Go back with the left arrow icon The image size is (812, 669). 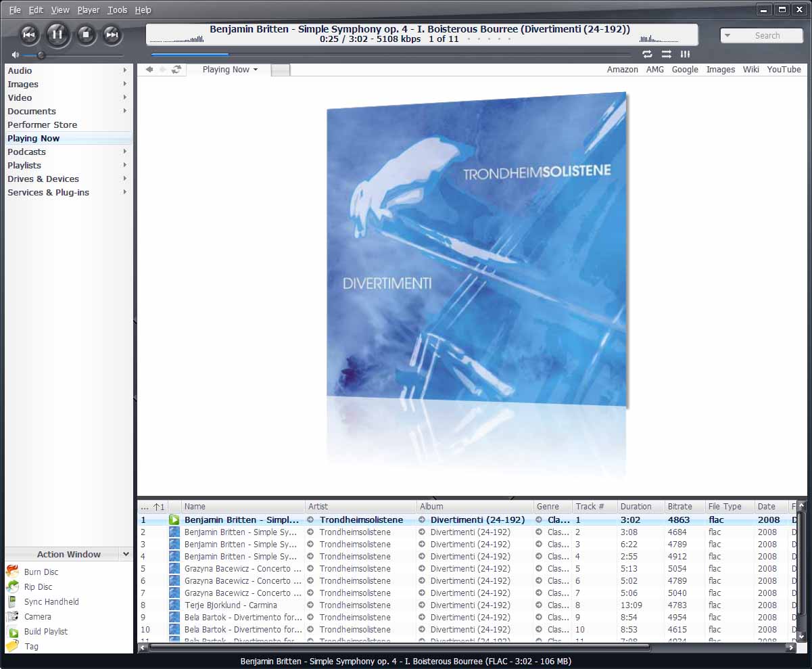[x=149, y=69]
